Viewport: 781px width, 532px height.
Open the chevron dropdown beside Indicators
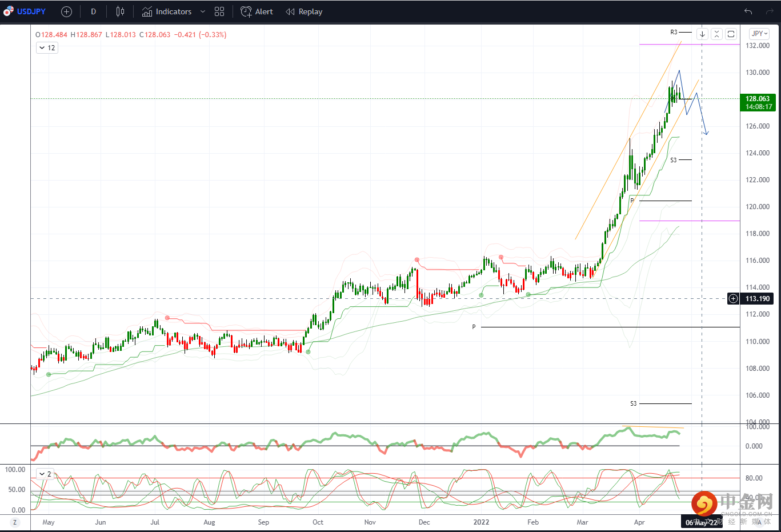[202, 11]
